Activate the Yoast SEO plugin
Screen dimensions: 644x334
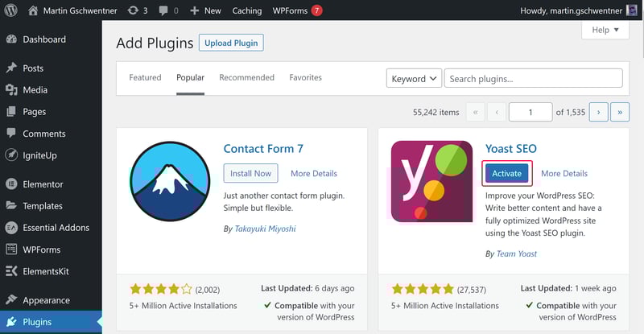click(507, 173)
